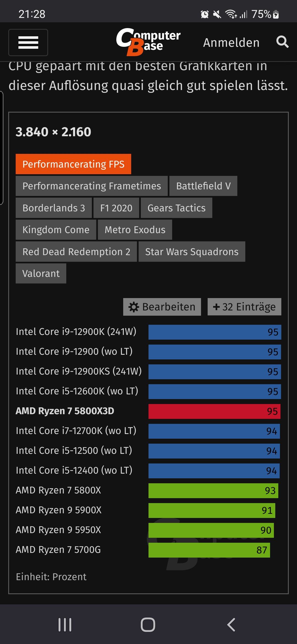Click the green Ryzen 7 5700G bar
The image size is (297, 644).
coord(209,550)
